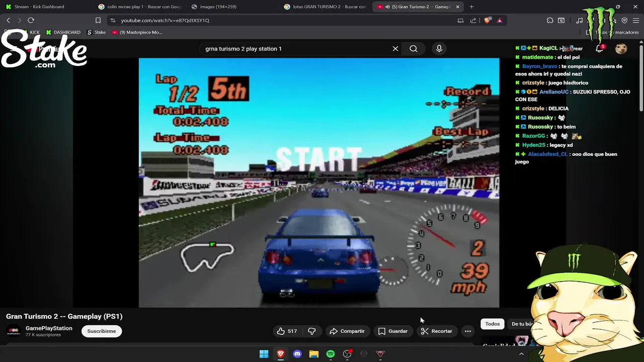Click the Compartir share button
This screenshot has height=362, width=644.
click(x=347, y=331)
